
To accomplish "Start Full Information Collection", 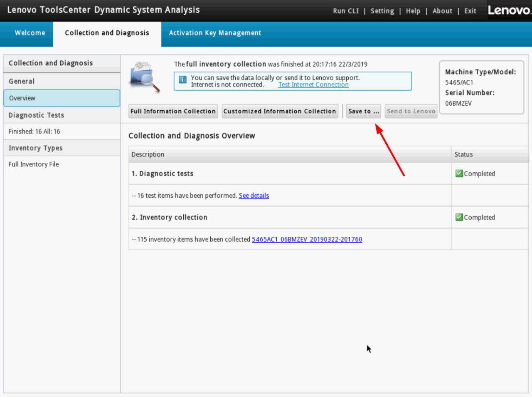I will [173, 111].
